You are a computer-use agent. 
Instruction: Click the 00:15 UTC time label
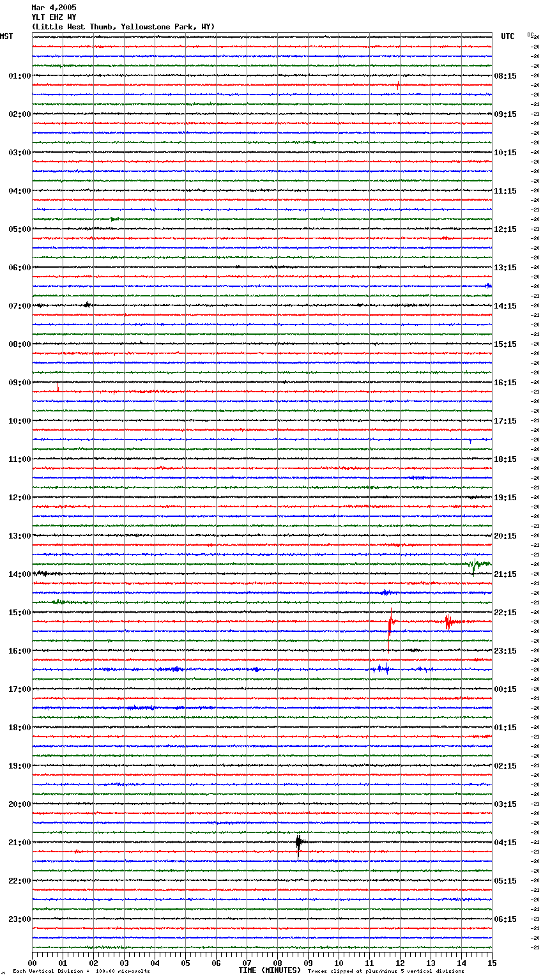point(505,689)
